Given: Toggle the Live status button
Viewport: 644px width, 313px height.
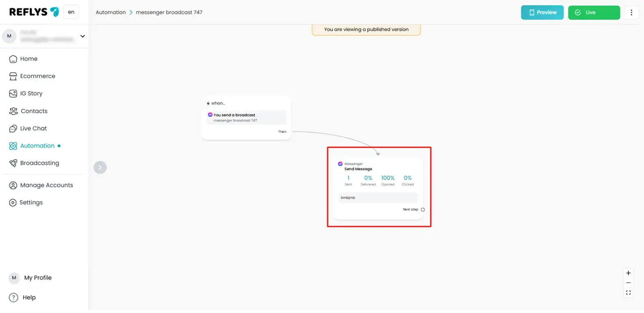Looking at the screenshot, I should click(594, 13).
